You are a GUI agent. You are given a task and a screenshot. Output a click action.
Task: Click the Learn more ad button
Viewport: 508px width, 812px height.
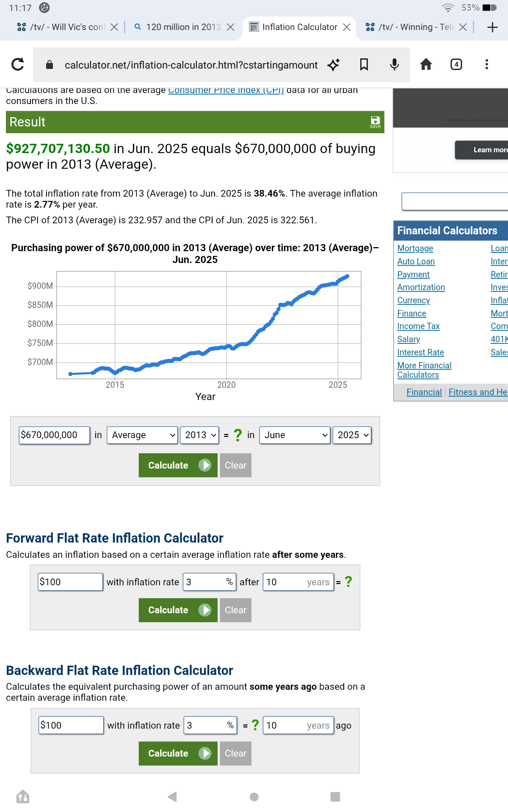(482, 150)
